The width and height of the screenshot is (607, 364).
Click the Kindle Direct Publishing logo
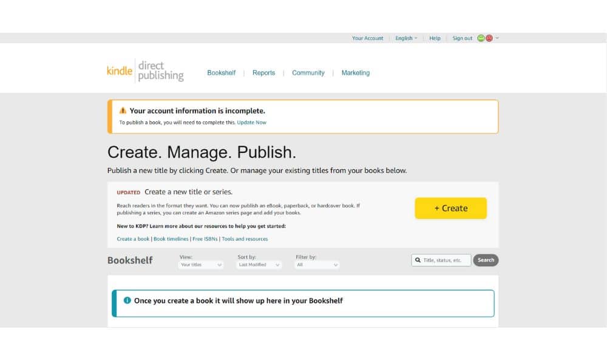pyautogui.click(x=145, y=71)
